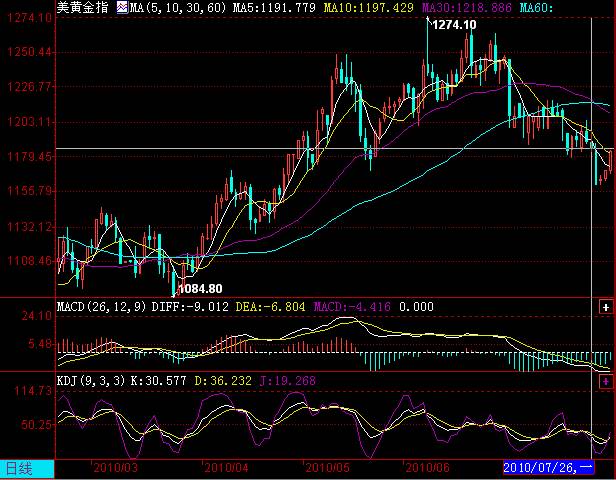
Task: Select the MACD:-4.416 value
Action: [x=352, y=307]
